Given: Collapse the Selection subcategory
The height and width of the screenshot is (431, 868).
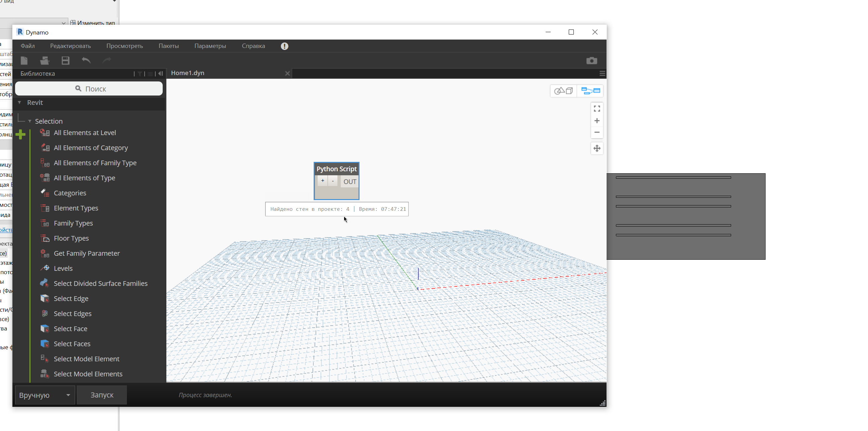Looking at the screenshot, I should coord(30,121).
